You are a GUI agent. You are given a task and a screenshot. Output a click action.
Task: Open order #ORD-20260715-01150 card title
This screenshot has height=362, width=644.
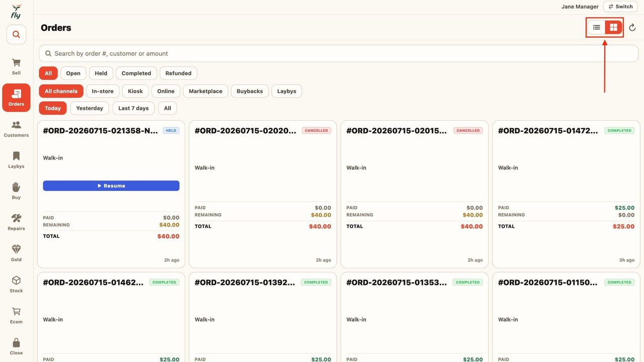tap(549, 282)
